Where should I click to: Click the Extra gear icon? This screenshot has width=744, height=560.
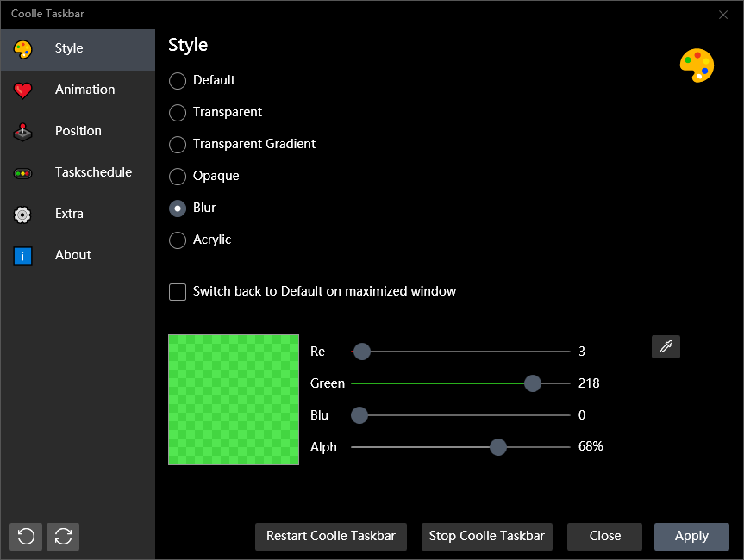[x=23, y=215]
